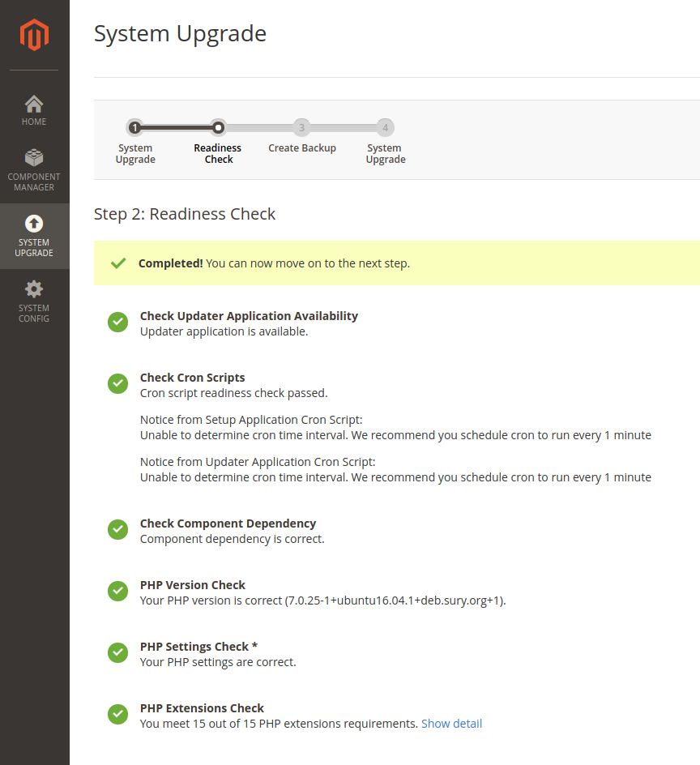Click check icon beside Updater Application Availability

(118, 322)
